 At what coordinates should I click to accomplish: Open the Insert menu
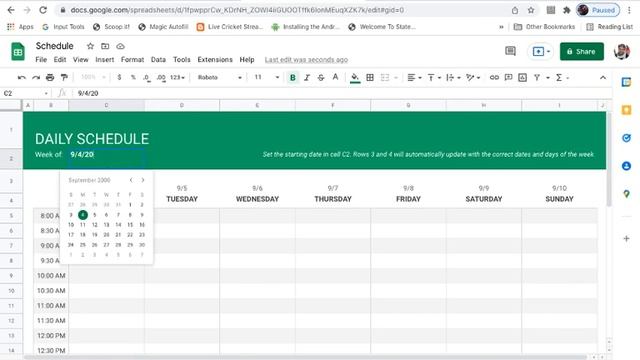pos(104,60)
